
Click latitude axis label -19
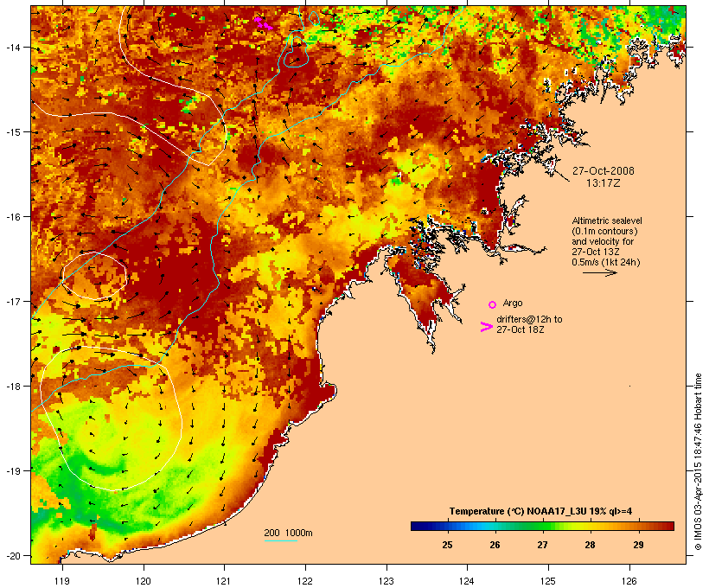[x=12, y=471]
